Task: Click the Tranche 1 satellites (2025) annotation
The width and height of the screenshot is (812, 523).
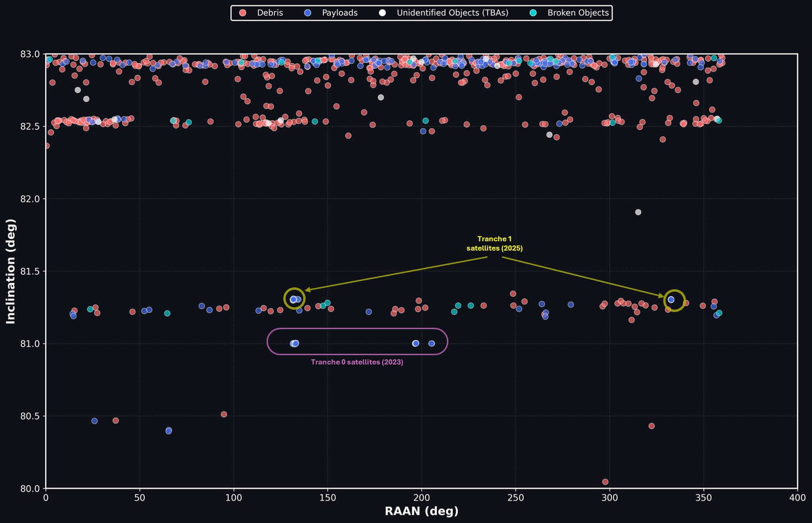Action: pos(494,244)
